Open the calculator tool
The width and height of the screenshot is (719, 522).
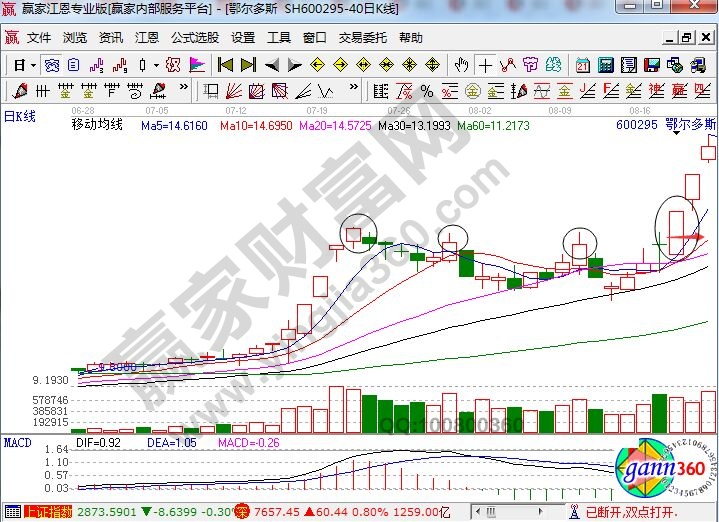605,65
